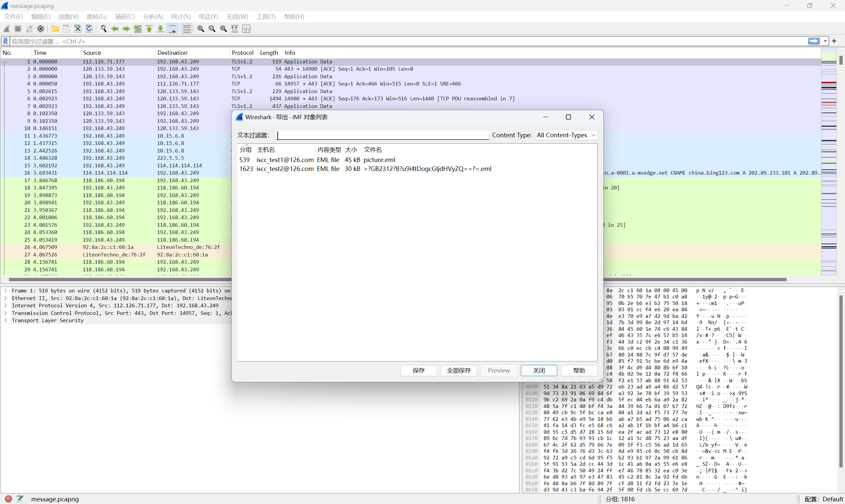The width and height of the screenshot is (845, 504).
Task: Stop the packet capture
Action: pos(18,29)
